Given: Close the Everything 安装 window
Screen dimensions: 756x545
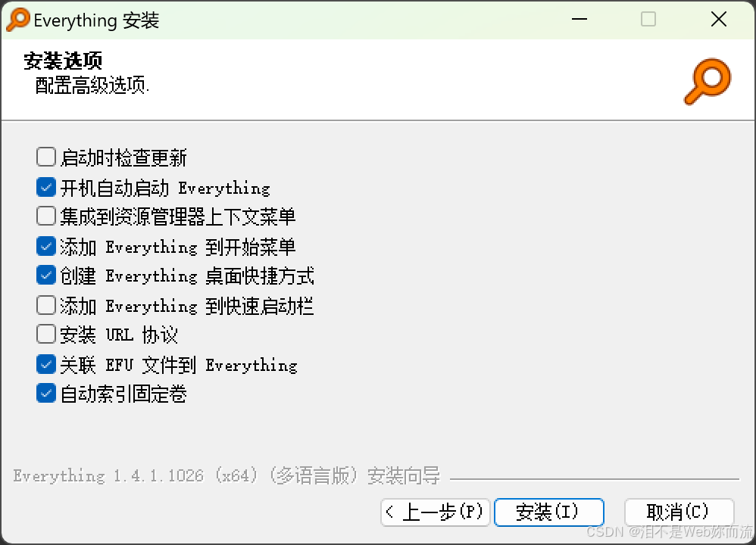Looking at the screenshot, I should pos(719,20).
